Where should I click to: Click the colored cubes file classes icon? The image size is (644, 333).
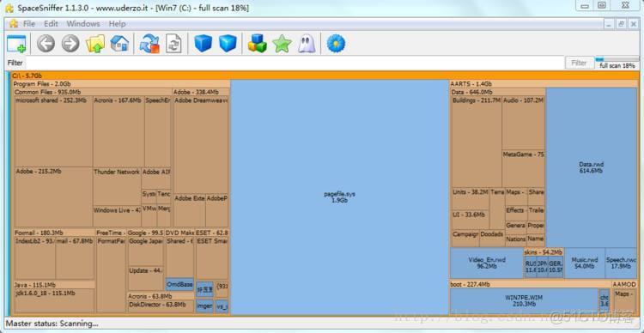point(257,44)
